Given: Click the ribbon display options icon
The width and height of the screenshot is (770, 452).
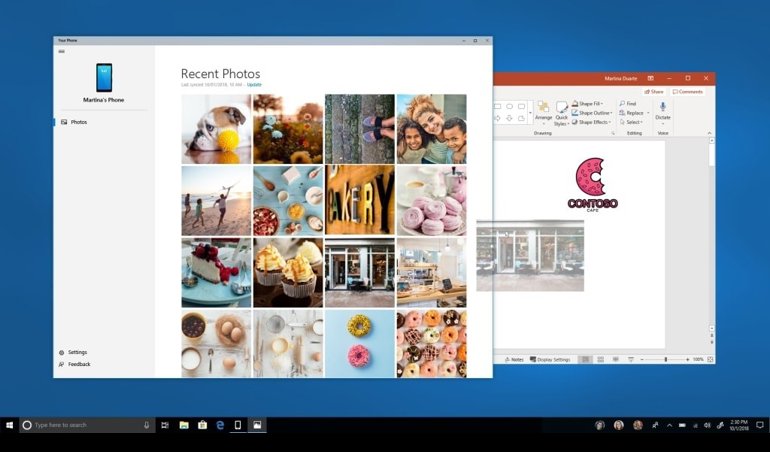Looking at the screenshot, I should (x=651, y=77).
